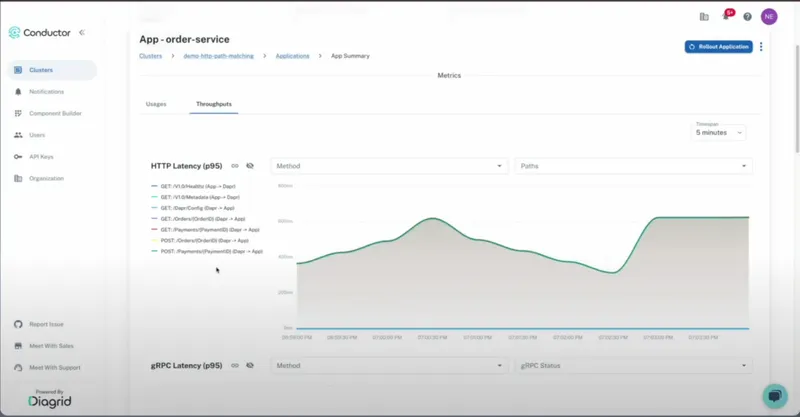Copy link to the HTTP Latency (p95) chart

pyautogui.click(x=235, y=166)
